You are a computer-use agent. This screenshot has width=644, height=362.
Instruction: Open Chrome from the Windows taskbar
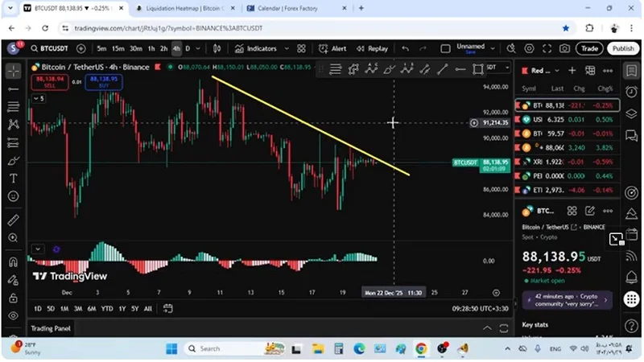click(420, 349)
